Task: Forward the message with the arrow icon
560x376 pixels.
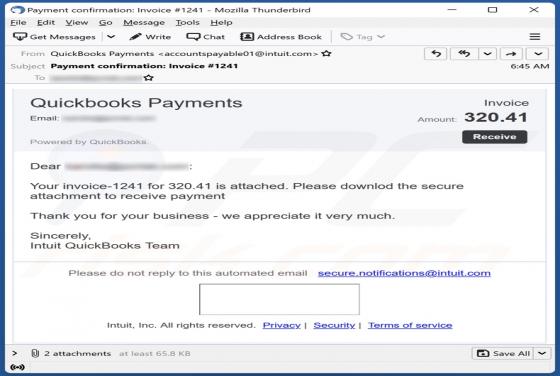Action: [511, 54]
